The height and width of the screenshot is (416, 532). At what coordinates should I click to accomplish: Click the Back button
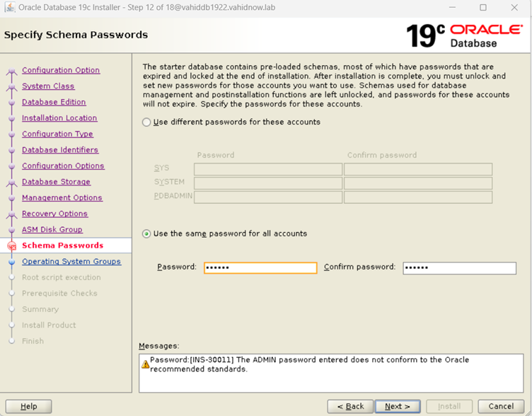[350, 406]
